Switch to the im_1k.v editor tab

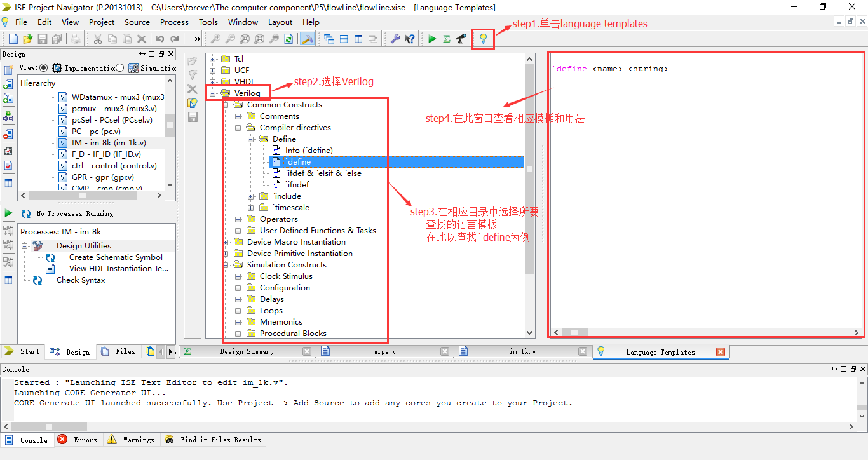pos(522,351)
